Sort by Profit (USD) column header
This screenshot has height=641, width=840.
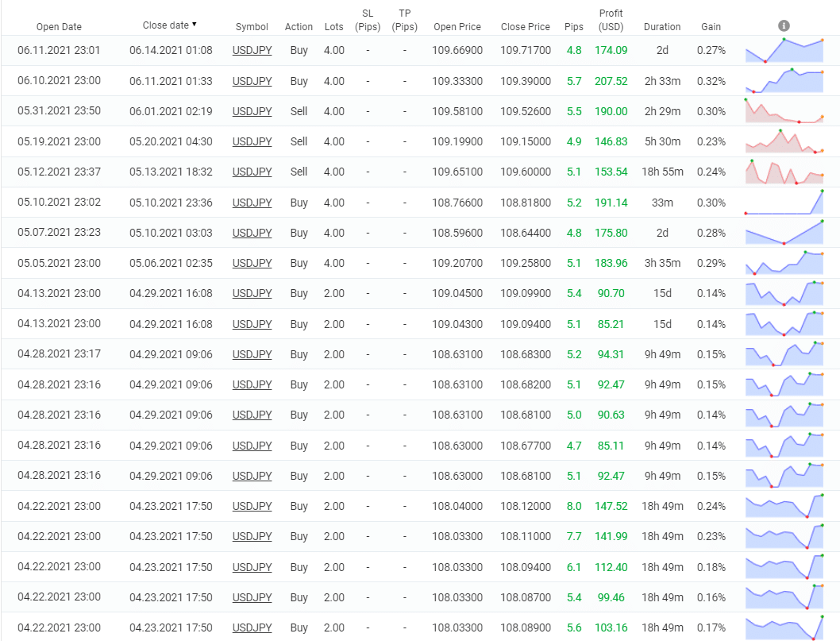(611, 20)
